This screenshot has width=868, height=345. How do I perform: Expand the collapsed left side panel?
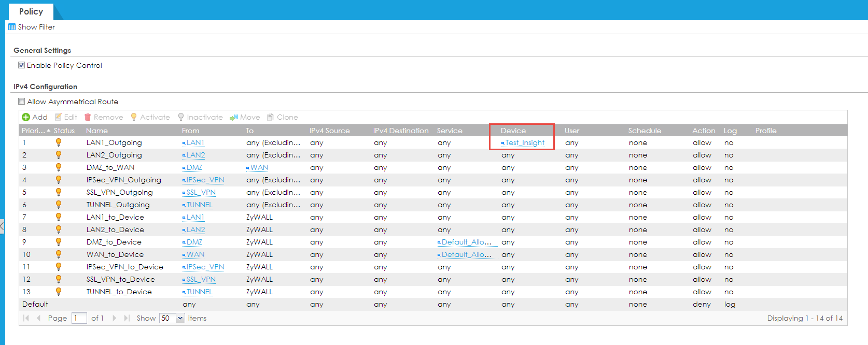[x=2, y=226]
